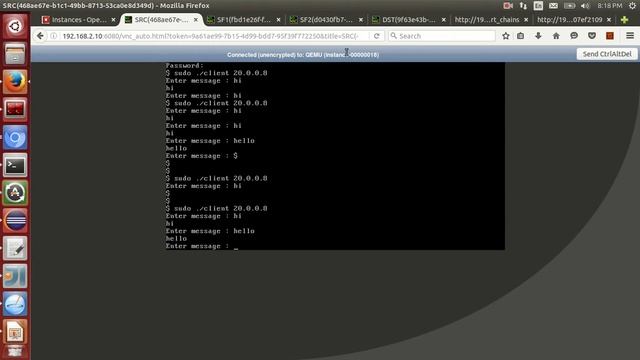
Task: Click Send CtrlAltDel button
Action: coord(607,54)
